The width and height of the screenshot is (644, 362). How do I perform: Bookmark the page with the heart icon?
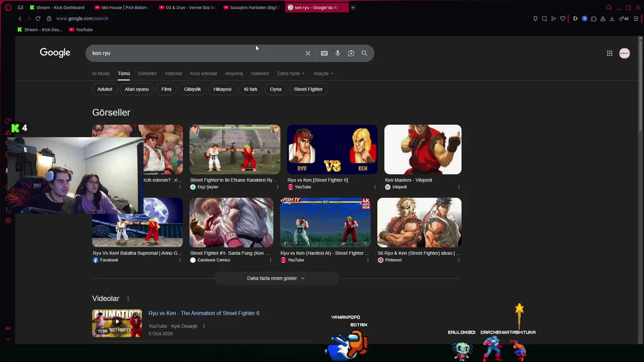point(562,19)
